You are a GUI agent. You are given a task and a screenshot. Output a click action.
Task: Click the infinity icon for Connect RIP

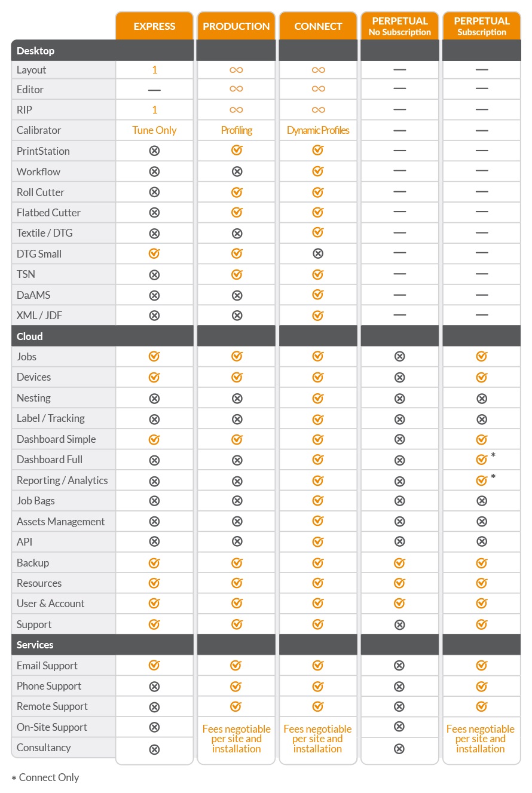pos(318,110)
